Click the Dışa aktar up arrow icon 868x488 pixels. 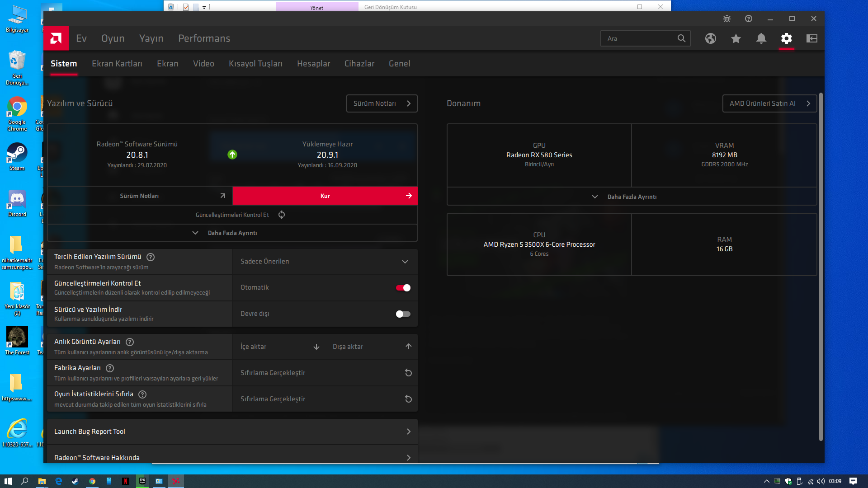[x=409, y=347]
